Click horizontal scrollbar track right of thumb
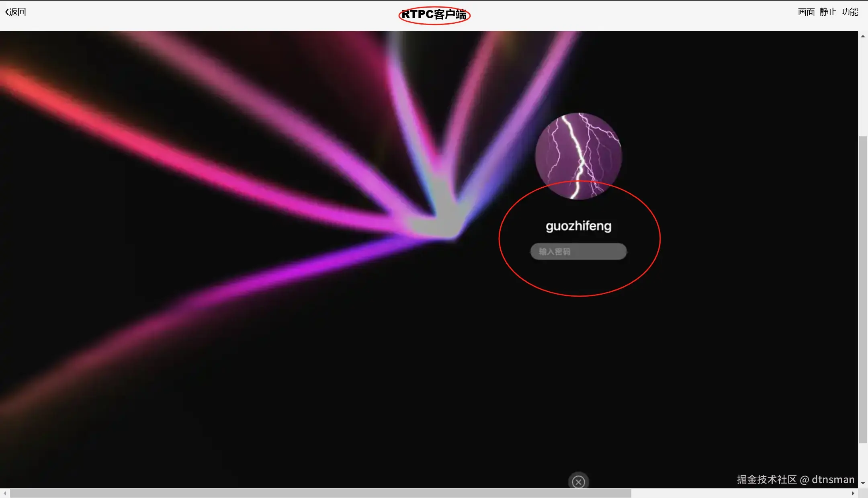868x498 pixels. 739,493
